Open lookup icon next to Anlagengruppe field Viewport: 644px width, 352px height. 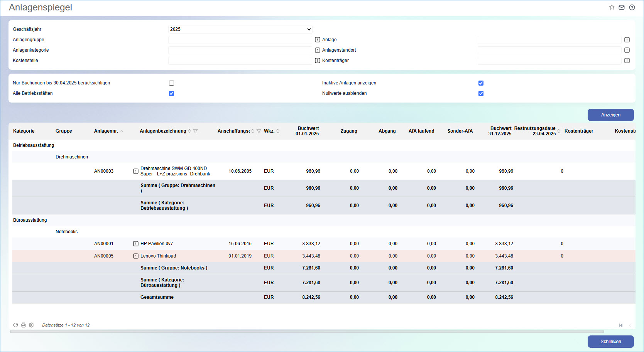coord(318,40)
